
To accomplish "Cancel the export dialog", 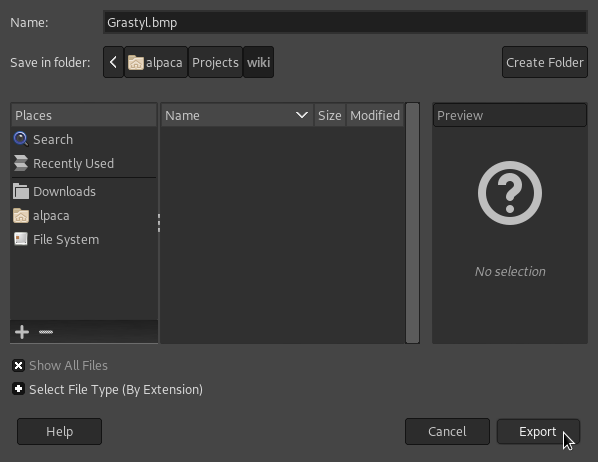I will click(x=447, y=431).
